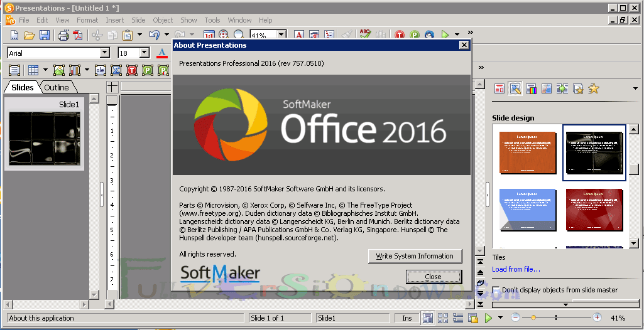Choose the dark red slide design
This screenshot has height=330, width=644.
click(594, 210)
